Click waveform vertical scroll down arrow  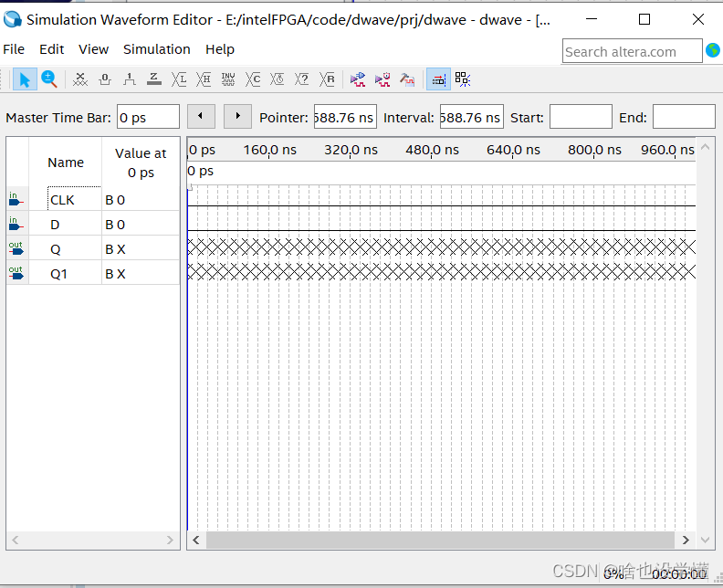[x=705, y=540]
